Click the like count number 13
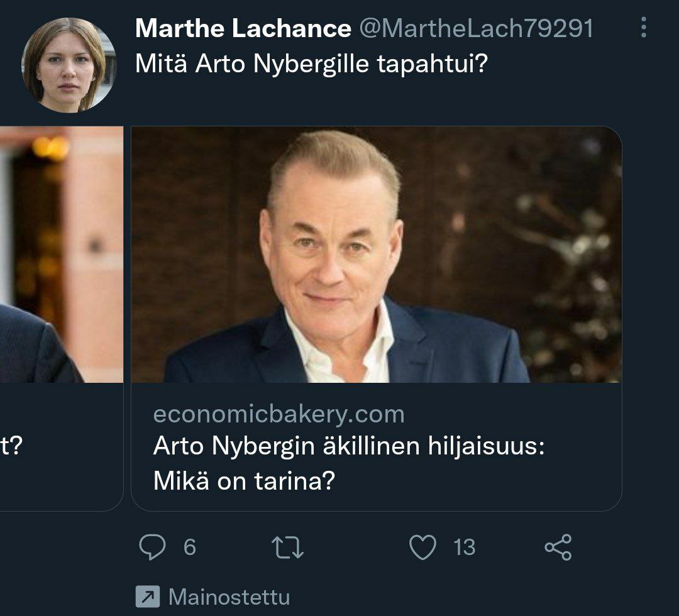Image resolution: width=679 pixels, height=616 pixels. click(464, 547)
